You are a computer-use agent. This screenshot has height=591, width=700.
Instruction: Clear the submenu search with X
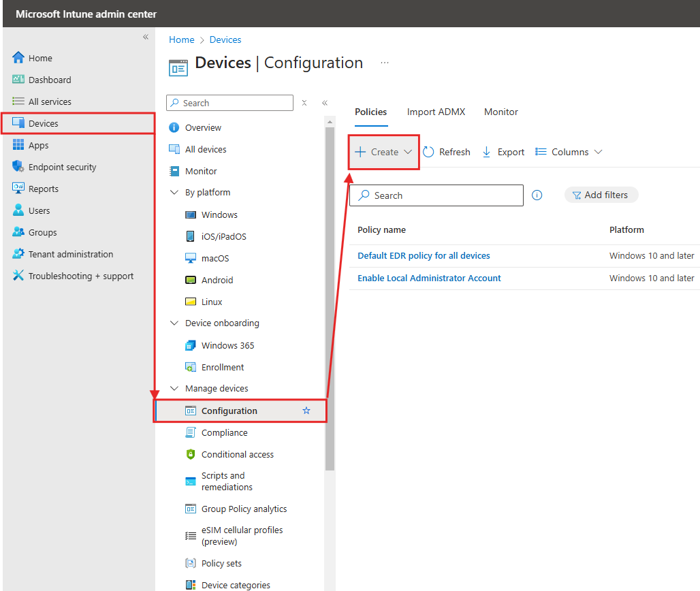point(304,103)
